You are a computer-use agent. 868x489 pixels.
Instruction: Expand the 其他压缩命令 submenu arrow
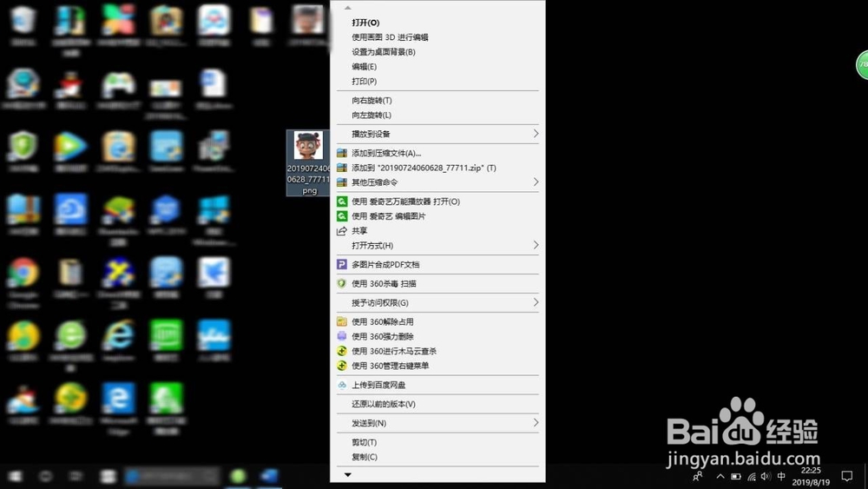click(x=536, y=182)
